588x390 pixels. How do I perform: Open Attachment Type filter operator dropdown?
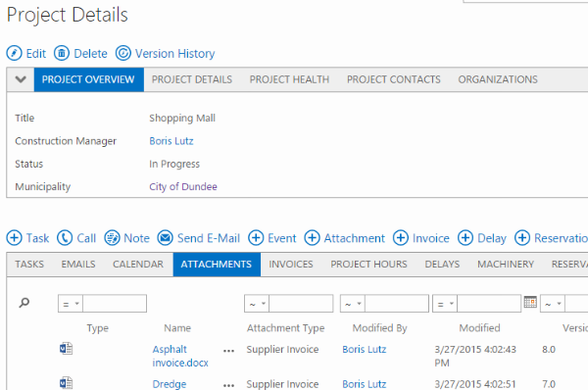[257, 304]
